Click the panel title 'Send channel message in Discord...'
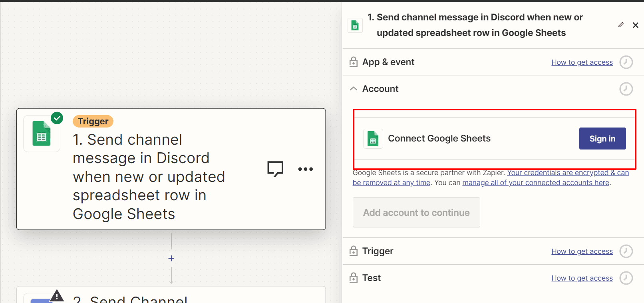Screen dimensions: 644x303 (475, 25)
